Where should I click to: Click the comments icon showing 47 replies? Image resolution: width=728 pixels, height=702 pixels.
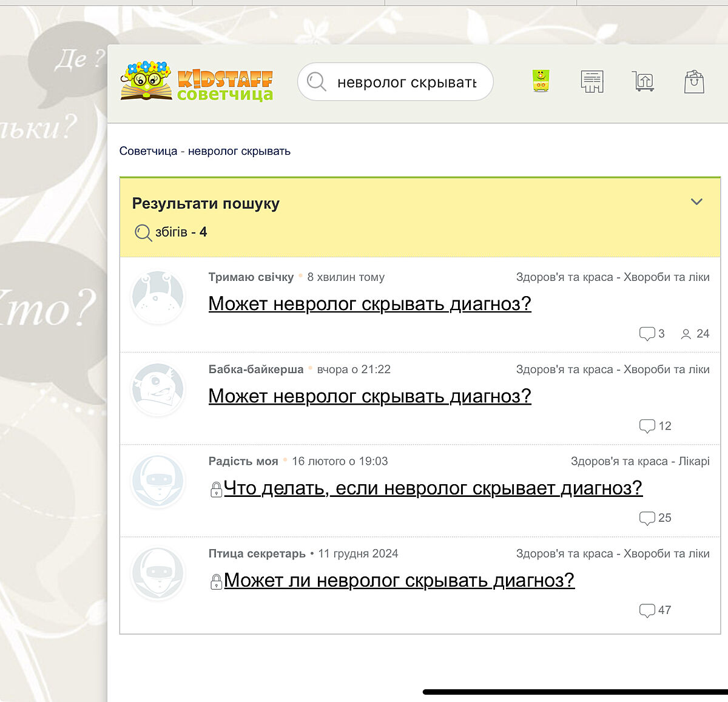[647, 610]
